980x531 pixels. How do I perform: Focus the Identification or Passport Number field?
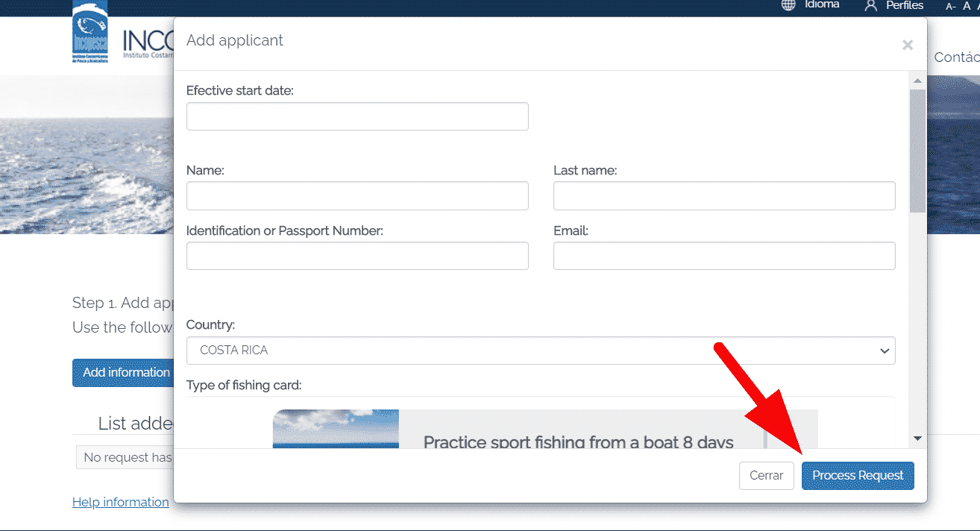click(x=357, y=256)
